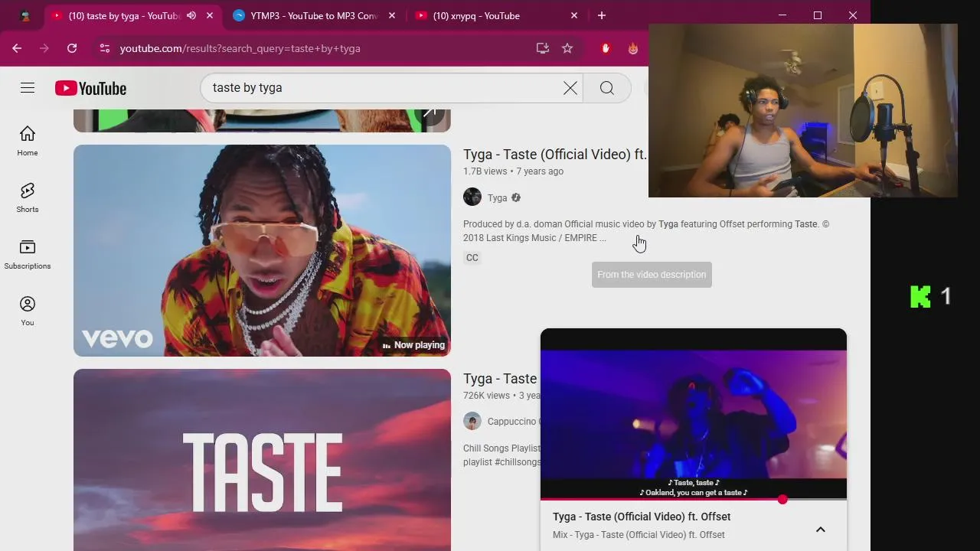Open site information icon in address bar

105,48
